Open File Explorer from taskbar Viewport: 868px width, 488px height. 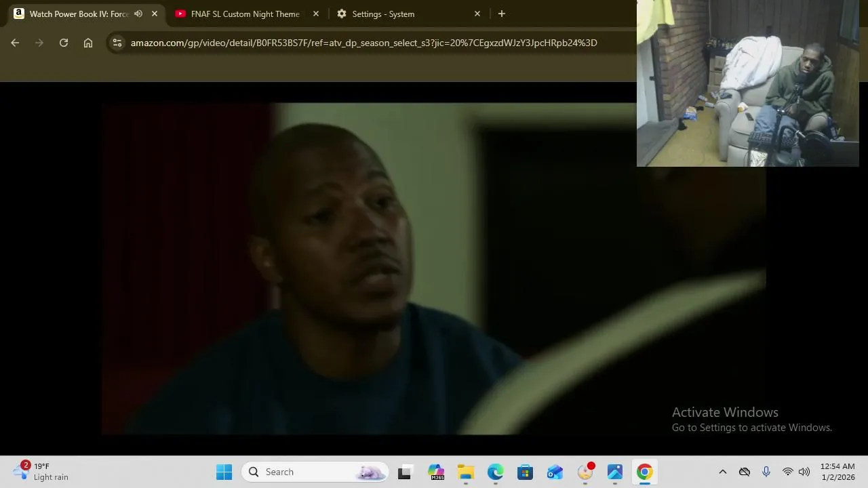(x=466, y=472)
